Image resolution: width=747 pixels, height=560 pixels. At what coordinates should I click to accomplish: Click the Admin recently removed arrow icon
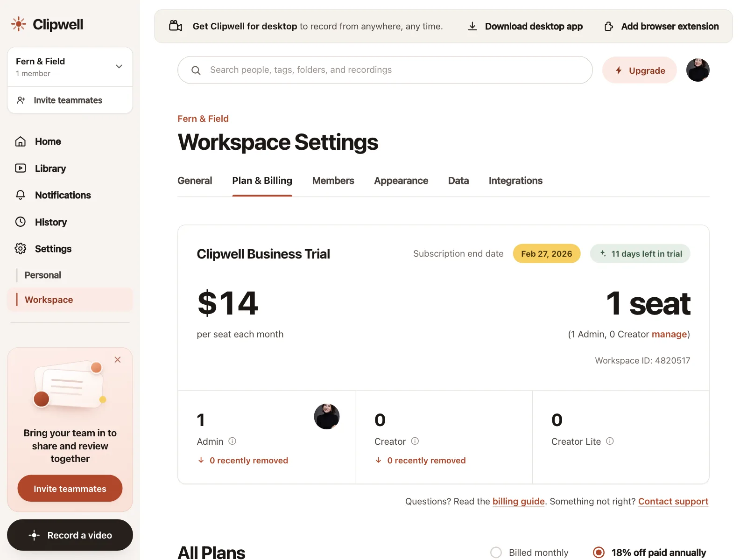click(x=201, y=460)
